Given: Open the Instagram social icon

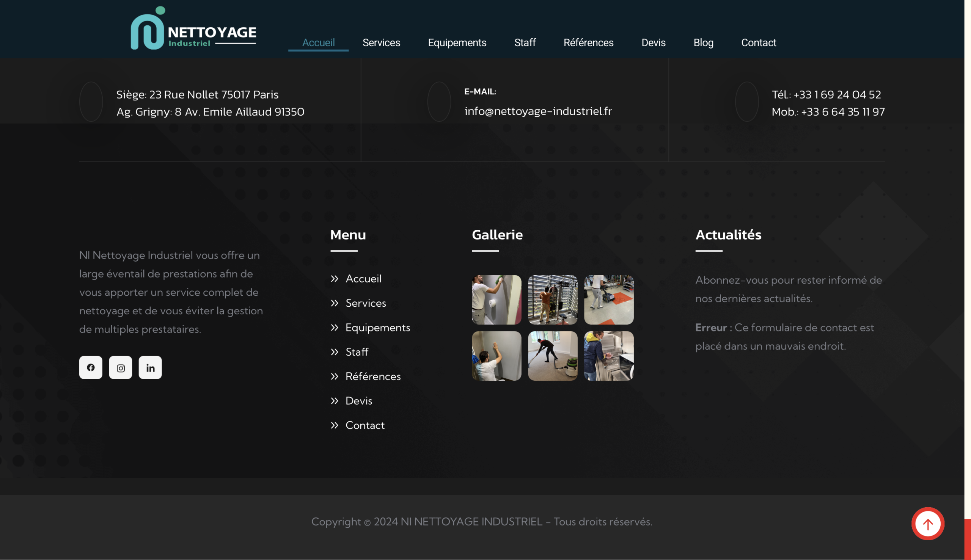Looking at the screenshot, I should tap(120, 367).
